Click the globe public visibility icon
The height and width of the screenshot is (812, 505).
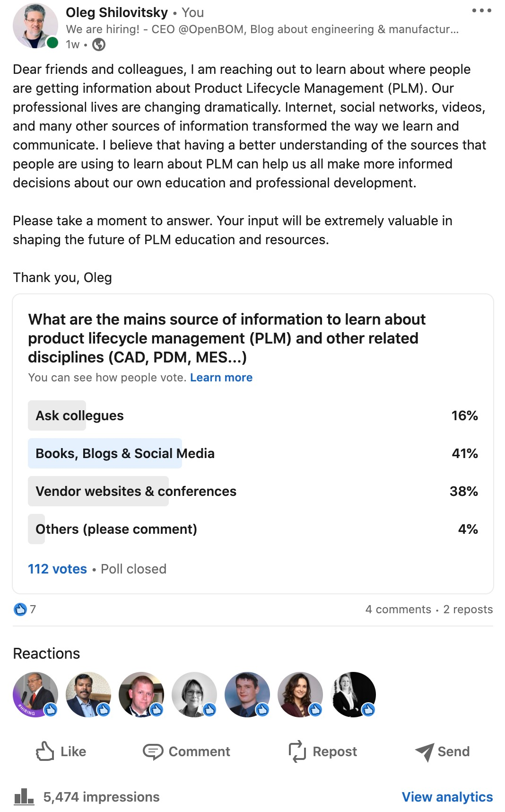click(x=98, y=44)
